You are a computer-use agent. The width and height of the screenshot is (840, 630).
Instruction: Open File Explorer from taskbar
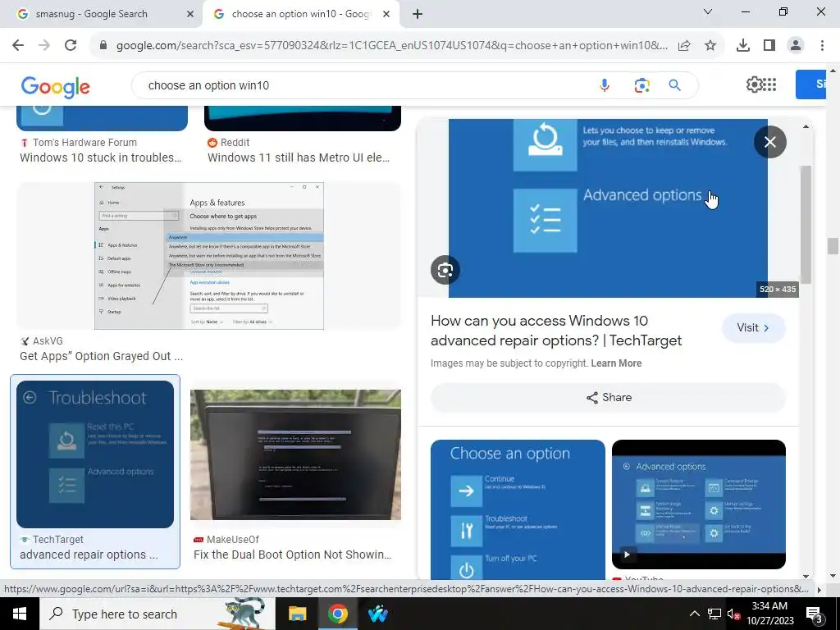click(297, 614)
